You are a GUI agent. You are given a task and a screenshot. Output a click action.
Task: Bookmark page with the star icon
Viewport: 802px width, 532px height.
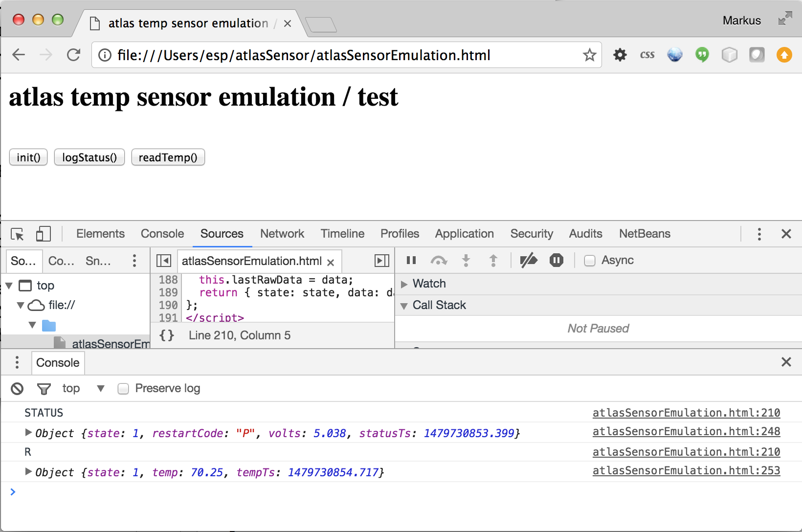coord(590,55)
